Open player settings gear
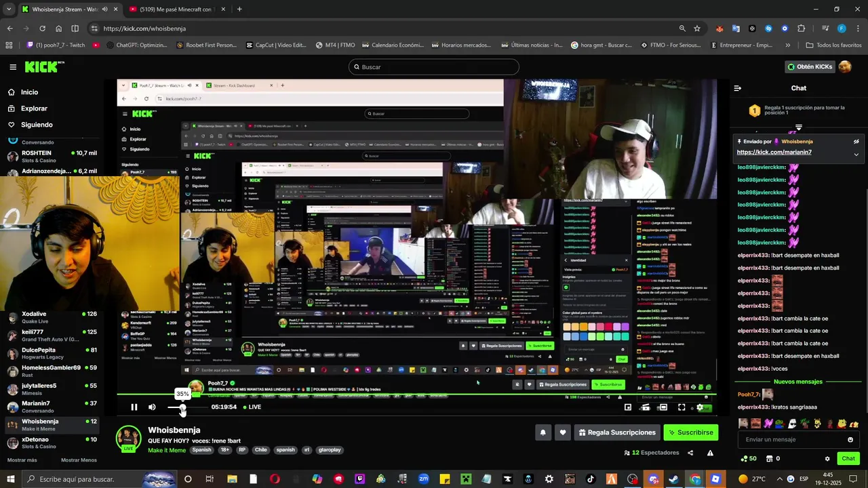 [701, 407]
